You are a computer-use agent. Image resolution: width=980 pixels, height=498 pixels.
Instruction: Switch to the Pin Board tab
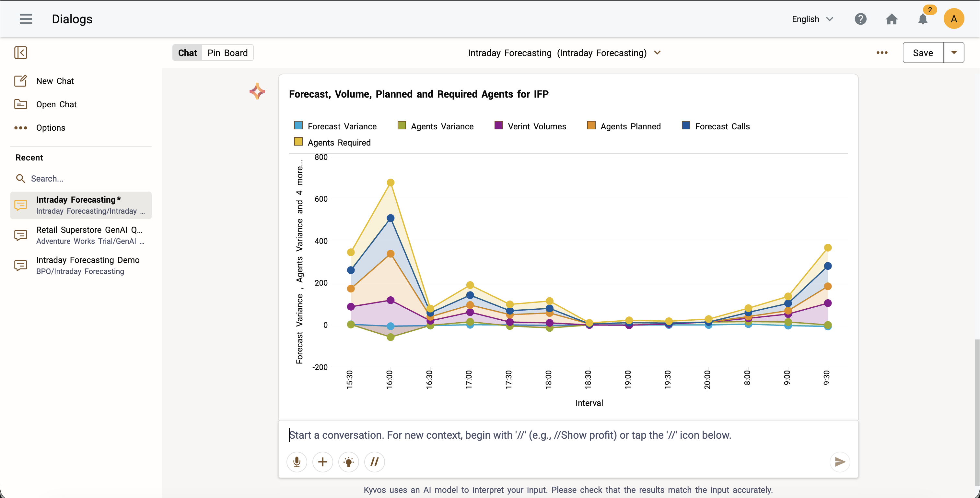[227, 53]
